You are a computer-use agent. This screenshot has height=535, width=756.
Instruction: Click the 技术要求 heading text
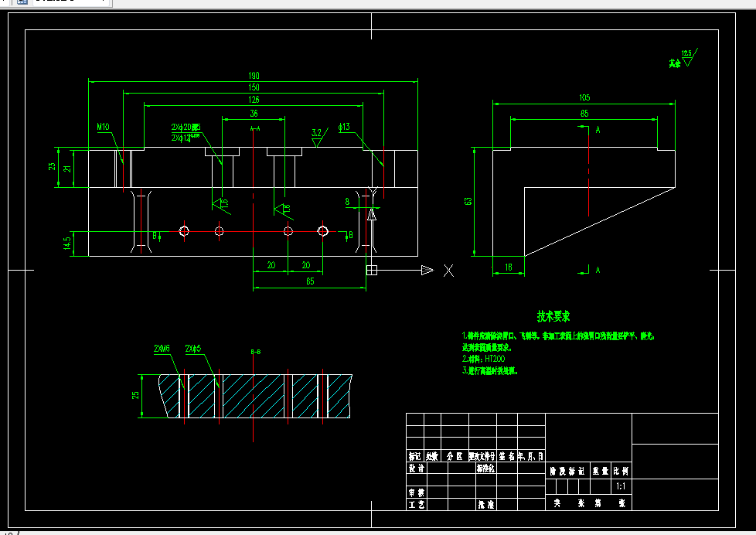(x=553, y=316)
